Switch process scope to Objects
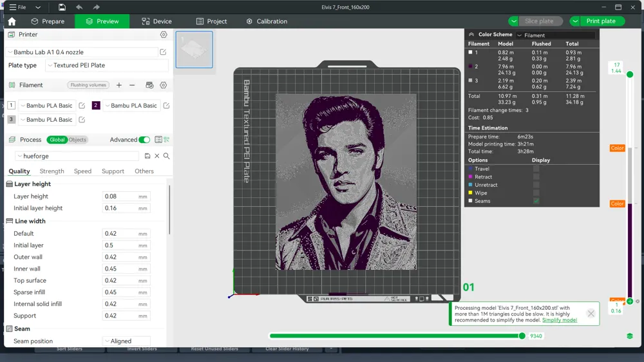Screen dimensions: 644x362 click(x=77, y=140)
